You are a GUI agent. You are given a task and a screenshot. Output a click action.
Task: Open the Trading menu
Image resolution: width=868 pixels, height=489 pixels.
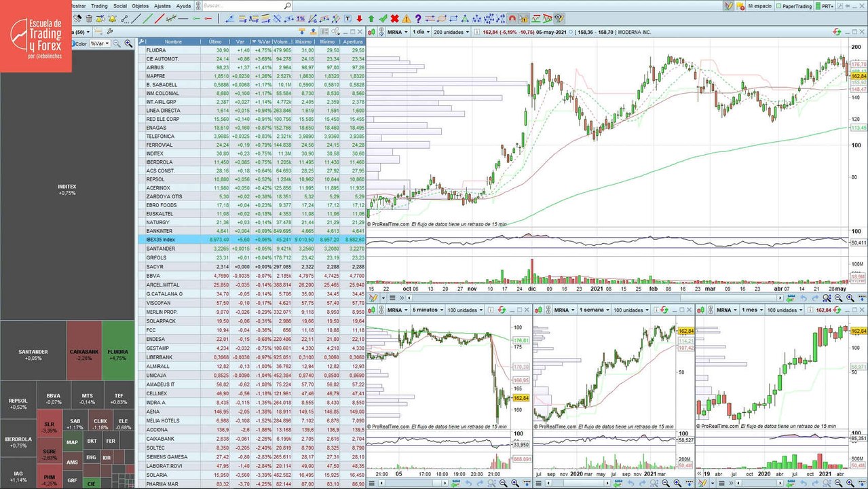point(99,5)
